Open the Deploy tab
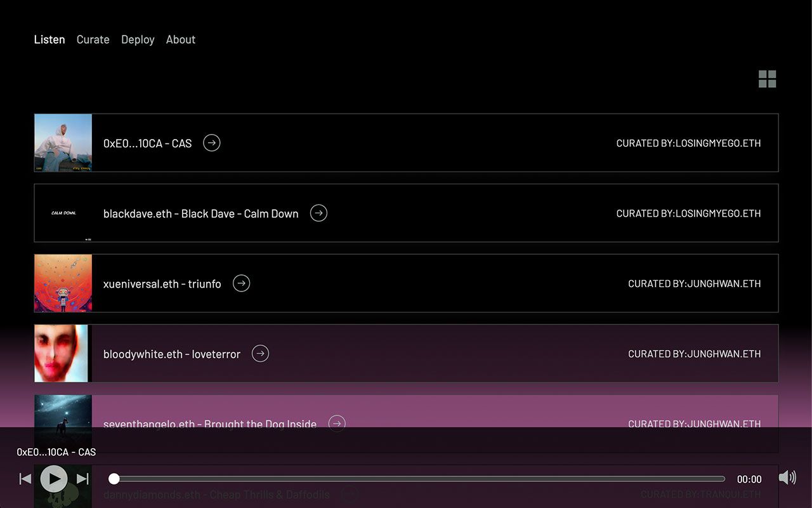 138,39
